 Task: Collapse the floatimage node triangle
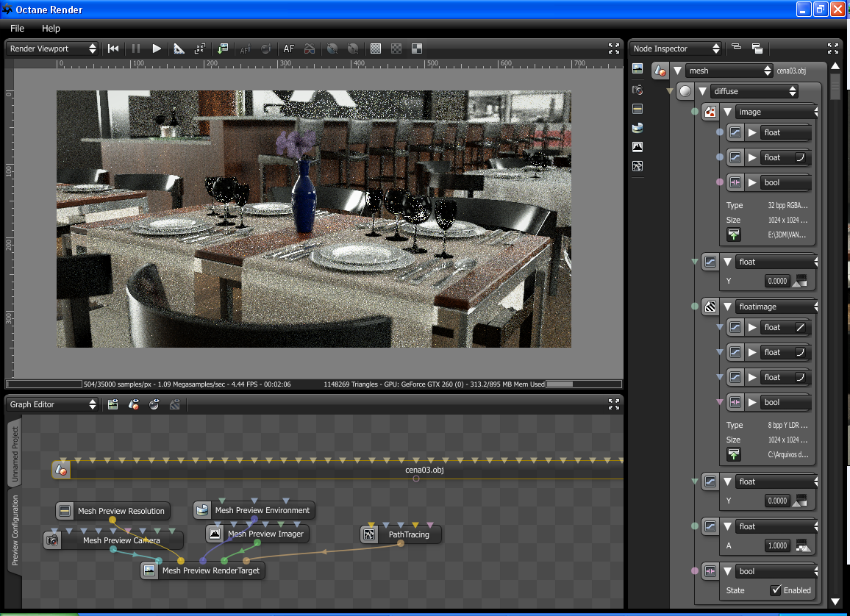pos(727,307)
